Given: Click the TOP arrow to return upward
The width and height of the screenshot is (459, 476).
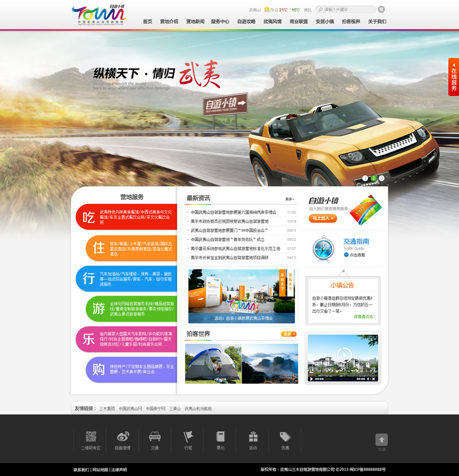Looking at the screenshot, I should (x=382, y=440).
